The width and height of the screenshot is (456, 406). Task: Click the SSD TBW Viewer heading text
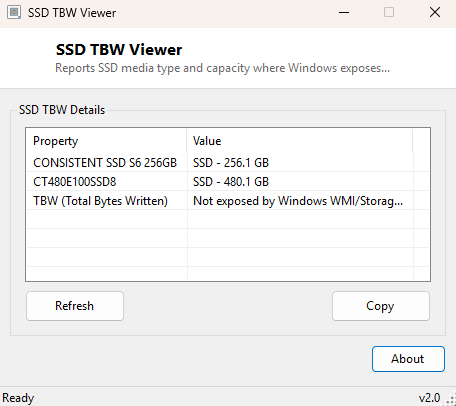(119, 50)
